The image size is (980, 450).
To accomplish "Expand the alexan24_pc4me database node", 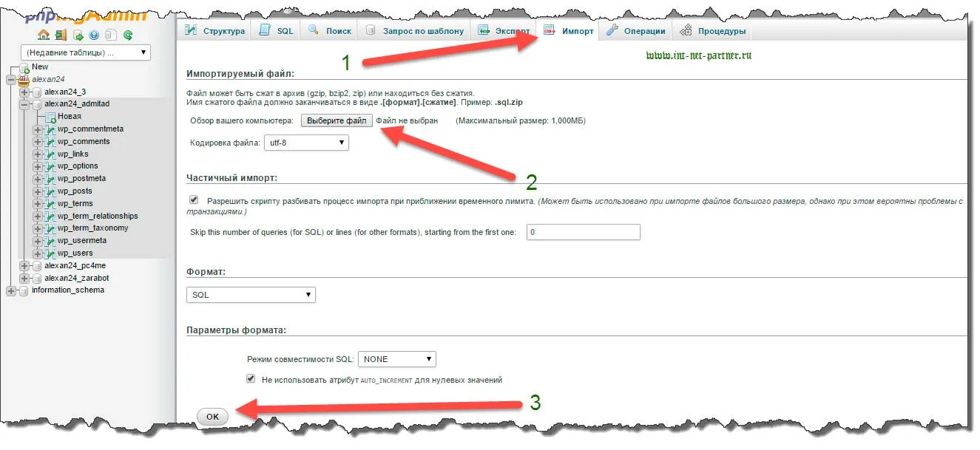I will pos(25,266).
